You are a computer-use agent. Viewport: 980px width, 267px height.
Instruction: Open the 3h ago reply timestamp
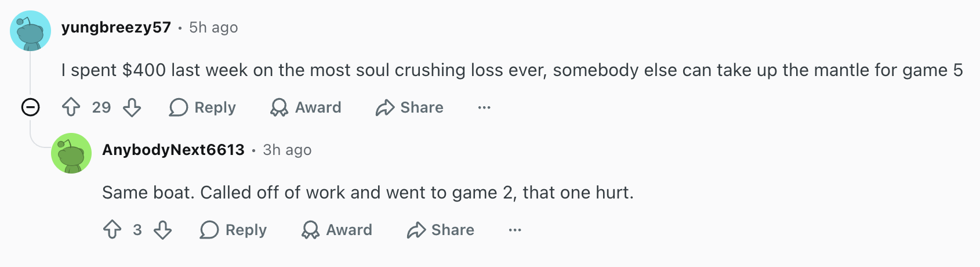click(287, 150)
